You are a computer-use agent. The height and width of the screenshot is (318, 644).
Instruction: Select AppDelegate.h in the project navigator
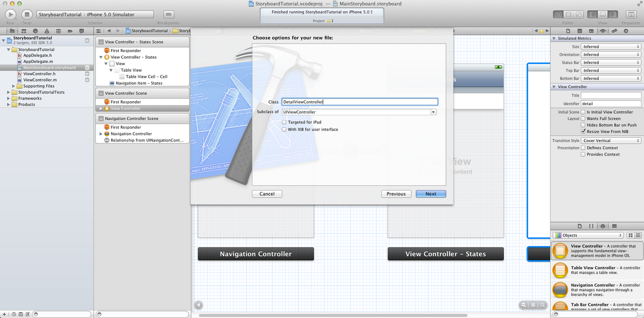[x=37, y=56]
